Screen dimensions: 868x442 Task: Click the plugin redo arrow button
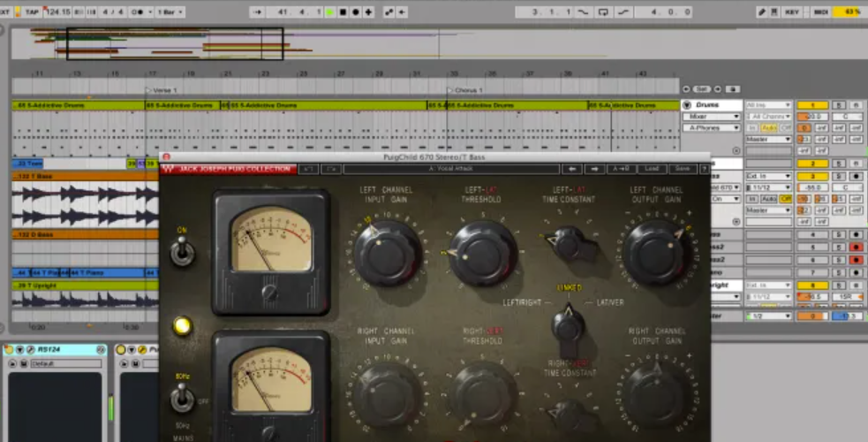tap(331, 169)
